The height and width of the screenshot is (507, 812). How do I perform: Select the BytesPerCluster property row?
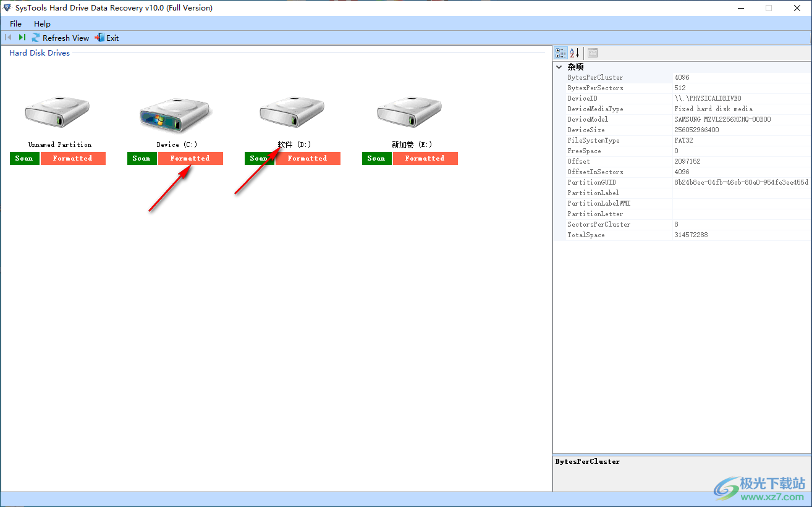coord(682,78)
